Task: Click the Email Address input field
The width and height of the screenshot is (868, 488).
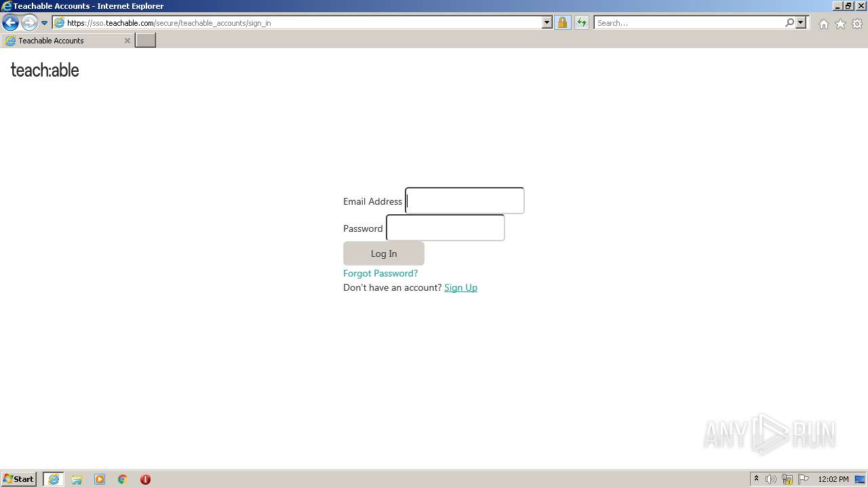Action: 465,201
